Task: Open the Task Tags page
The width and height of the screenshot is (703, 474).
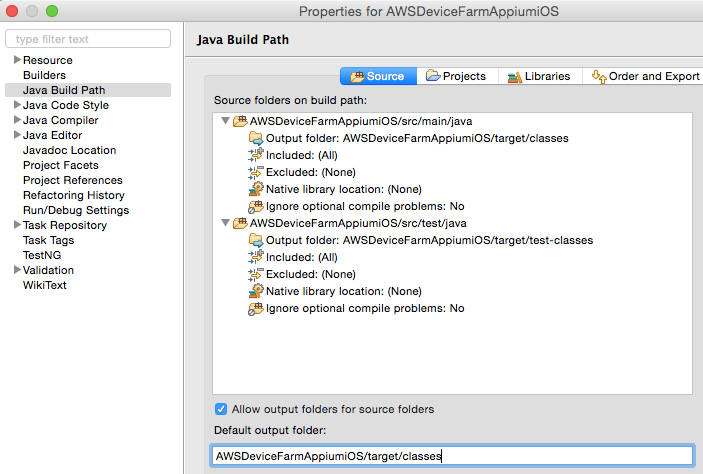Action: (x=48, y=240)
